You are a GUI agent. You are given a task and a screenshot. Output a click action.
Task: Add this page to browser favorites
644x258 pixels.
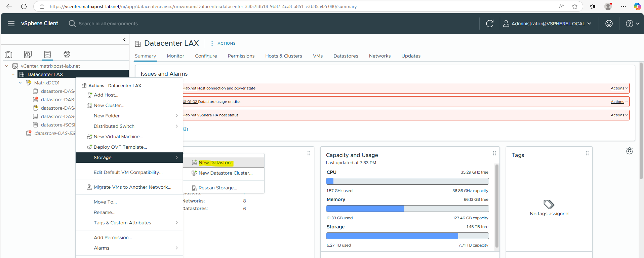(575, 6)
